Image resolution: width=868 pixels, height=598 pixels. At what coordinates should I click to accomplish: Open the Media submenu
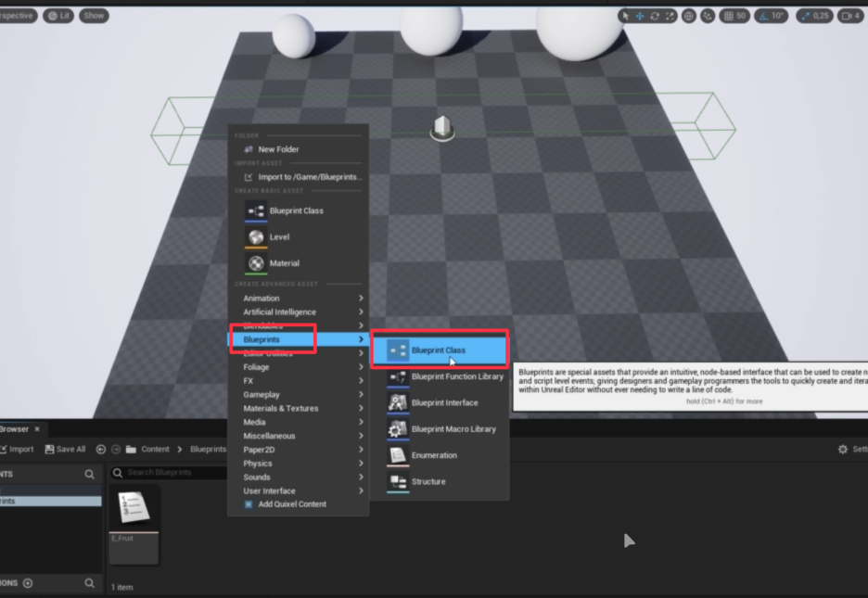point(299,422)
